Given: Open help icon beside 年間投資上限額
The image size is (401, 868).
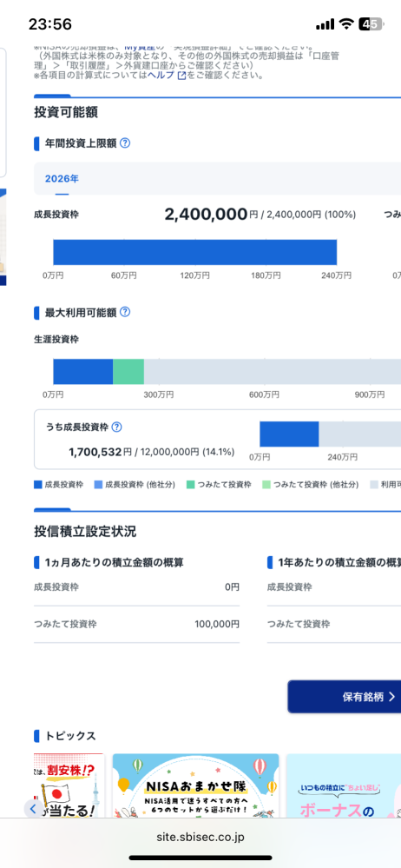Looking at the screenshot, I should coord(125,142).
